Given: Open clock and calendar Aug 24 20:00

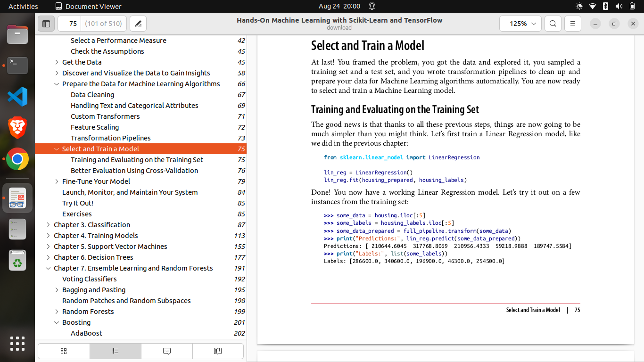Looking at the screenshot, I should point(339,6).
